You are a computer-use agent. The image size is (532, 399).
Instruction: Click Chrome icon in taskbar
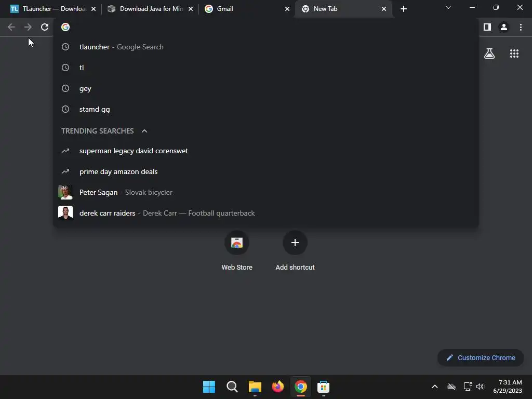point(301,387)
